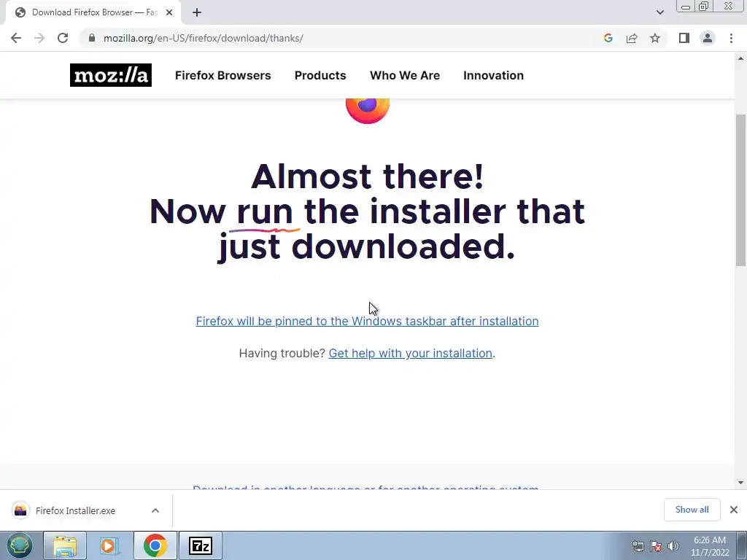747x560 pixels.
Task: Reload the current page
Action: tap(63, 38)
